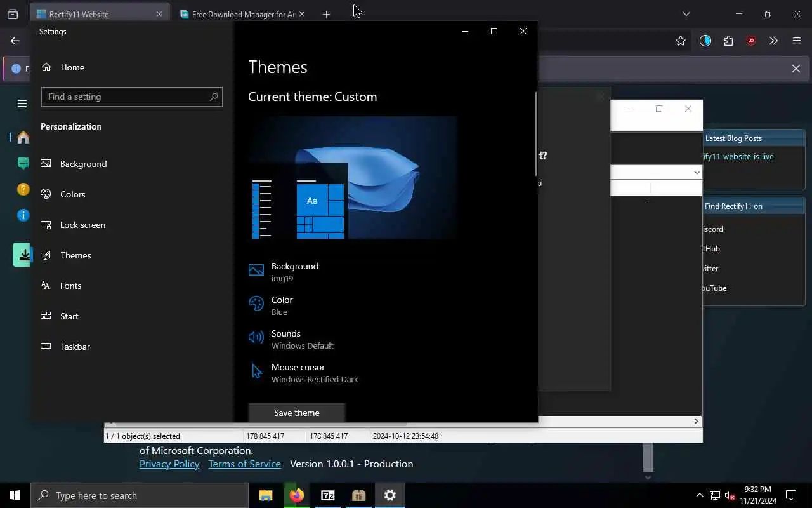Screen dimensions: 812x508
Task: Show hidden system tray icons
Action: pyautogui.click(x=699, y=495)
